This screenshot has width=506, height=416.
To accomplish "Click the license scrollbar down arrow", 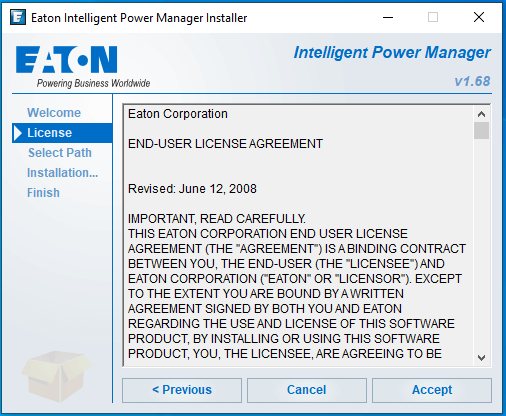I will (x=481, y=358).
